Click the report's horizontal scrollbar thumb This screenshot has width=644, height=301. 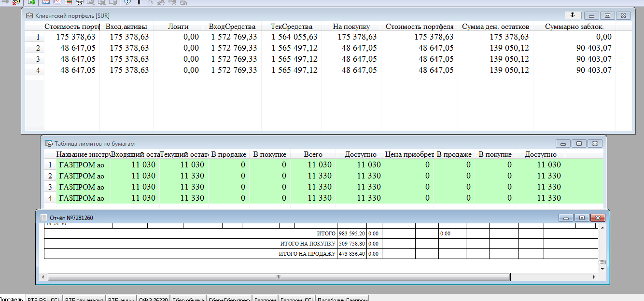[278, 277]
